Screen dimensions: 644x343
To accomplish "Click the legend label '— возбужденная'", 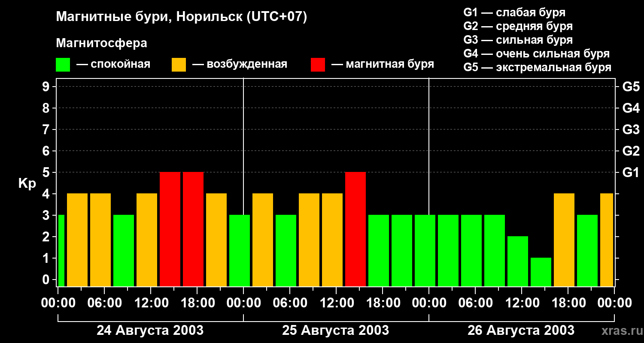I will point(240,64).
